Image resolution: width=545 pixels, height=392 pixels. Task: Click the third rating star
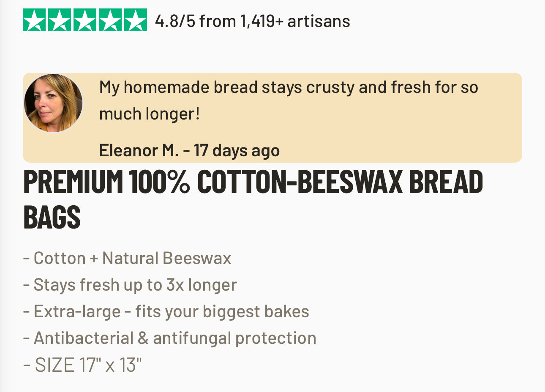(85, 20)
